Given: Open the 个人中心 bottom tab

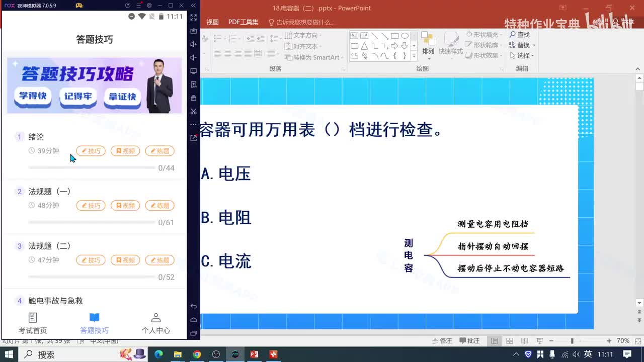Looking at the screenshot, I should pos(155,323).
